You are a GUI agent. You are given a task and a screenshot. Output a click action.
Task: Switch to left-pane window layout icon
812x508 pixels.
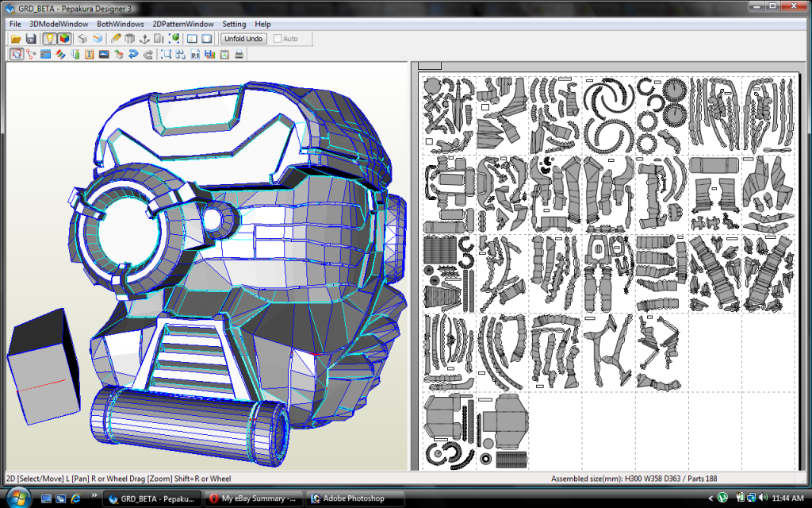coord(192,39)
